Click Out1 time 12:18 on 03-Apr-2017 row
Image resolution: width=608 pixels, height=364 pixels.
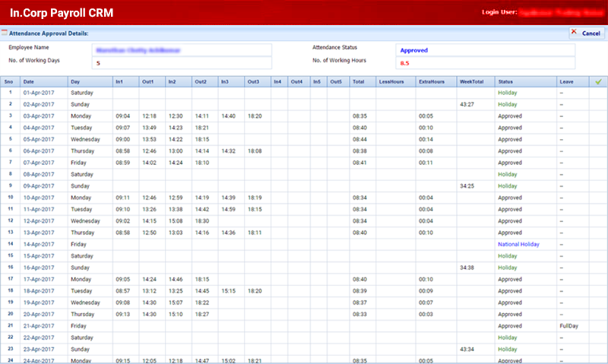pyautogui.click(x=149, y=116)
